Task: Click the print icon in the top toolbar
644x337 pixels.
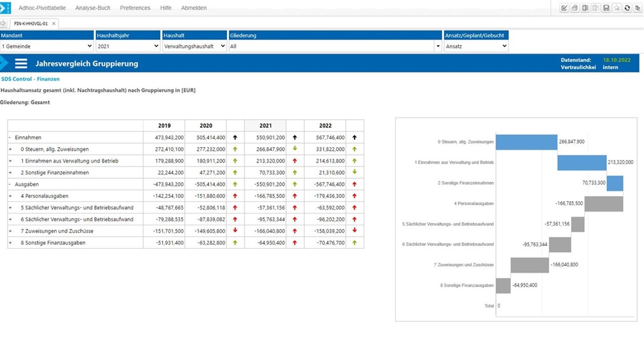Action: (x=574, y=8)
